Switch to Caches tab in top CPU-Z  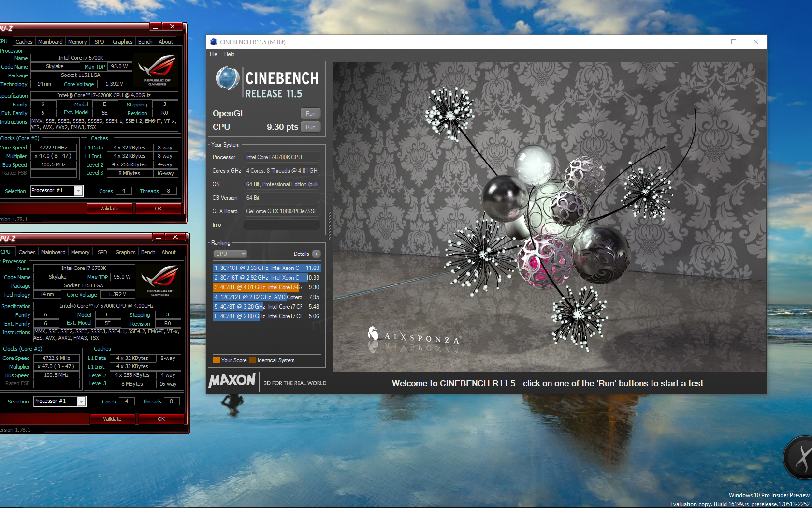24,42
